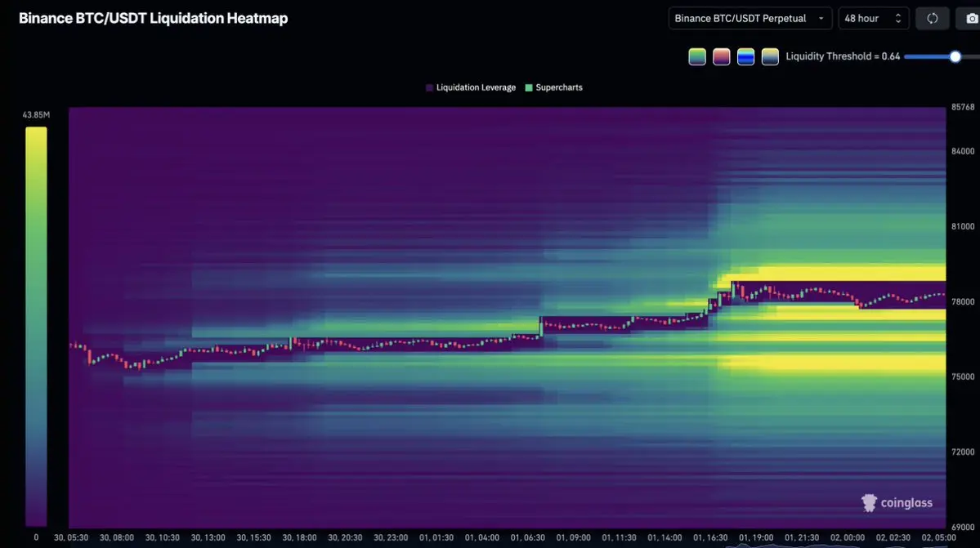Click the 30, 05:30 time axis label
The height and width of the screenshot is (548, 980).
click(70, 537)
